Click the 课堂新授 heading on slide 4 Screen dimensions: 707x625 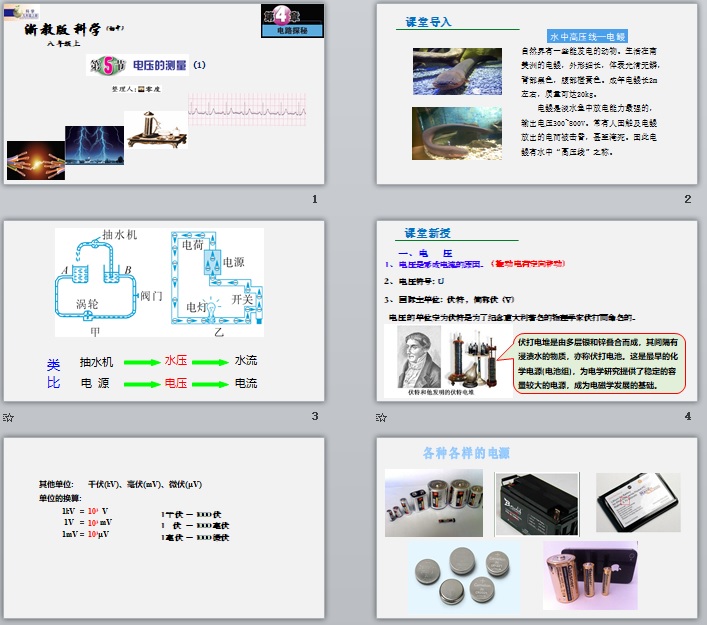(x=430, y=232)
